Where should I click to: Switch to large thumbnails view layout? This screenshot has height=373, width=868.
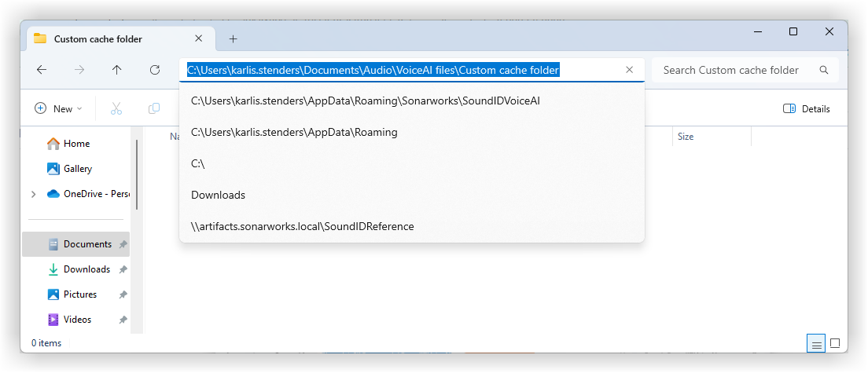(x=835, y=344)
